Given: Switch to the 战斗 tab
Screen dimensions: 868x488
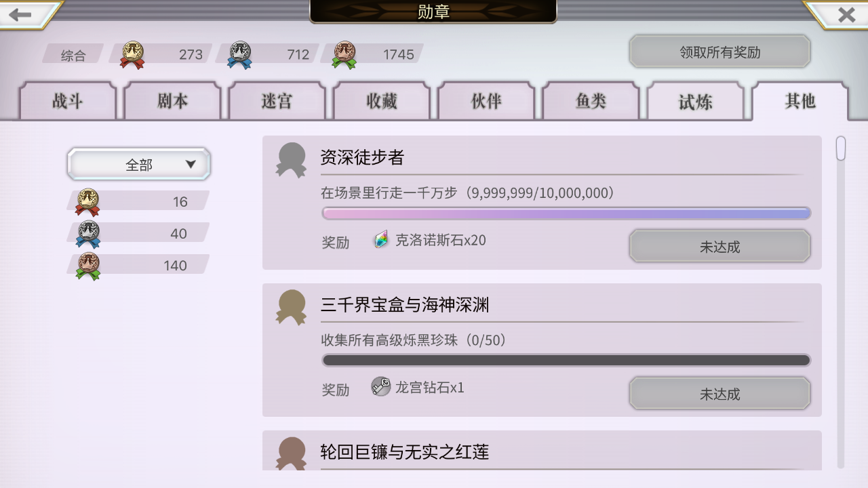Looking at the screenshot, I should [67, 102].
